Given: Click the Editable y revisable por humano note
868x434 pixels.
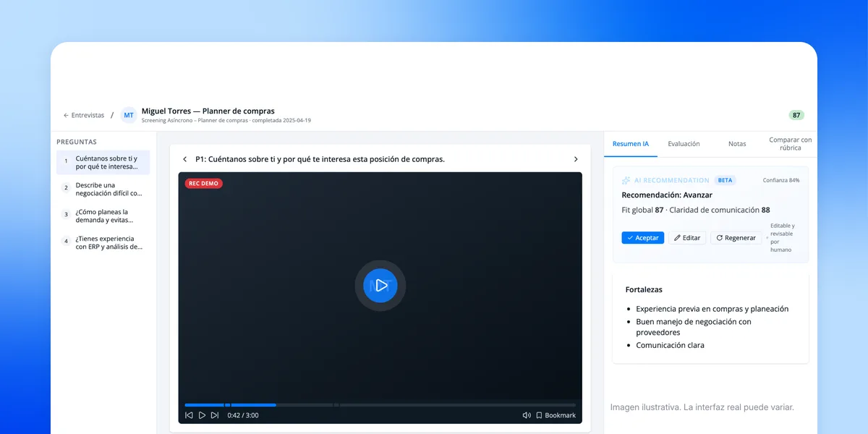Looking at the screenshot, I should pyautogui.click(x=782, y=238).
